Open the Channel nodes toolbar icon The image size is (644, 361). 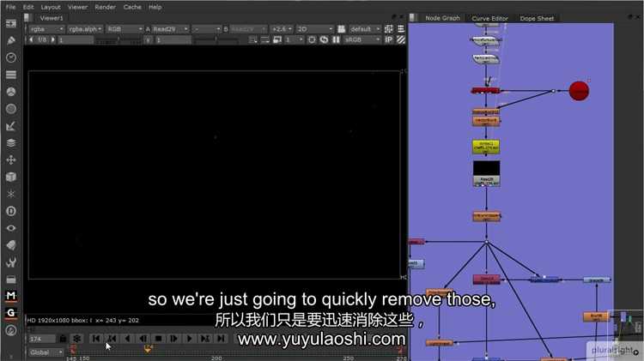pos(11,75)
